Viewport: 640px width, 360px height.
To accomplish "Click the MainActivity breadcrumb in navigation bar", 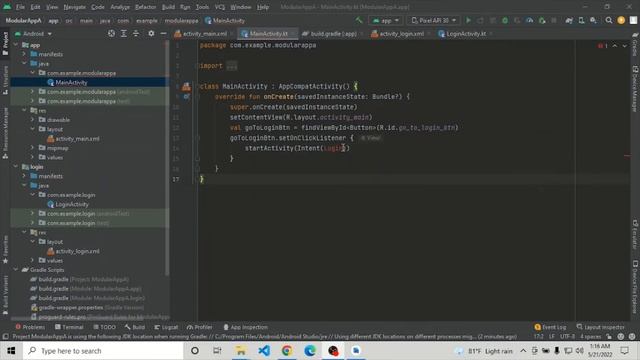I will [225, 20].
